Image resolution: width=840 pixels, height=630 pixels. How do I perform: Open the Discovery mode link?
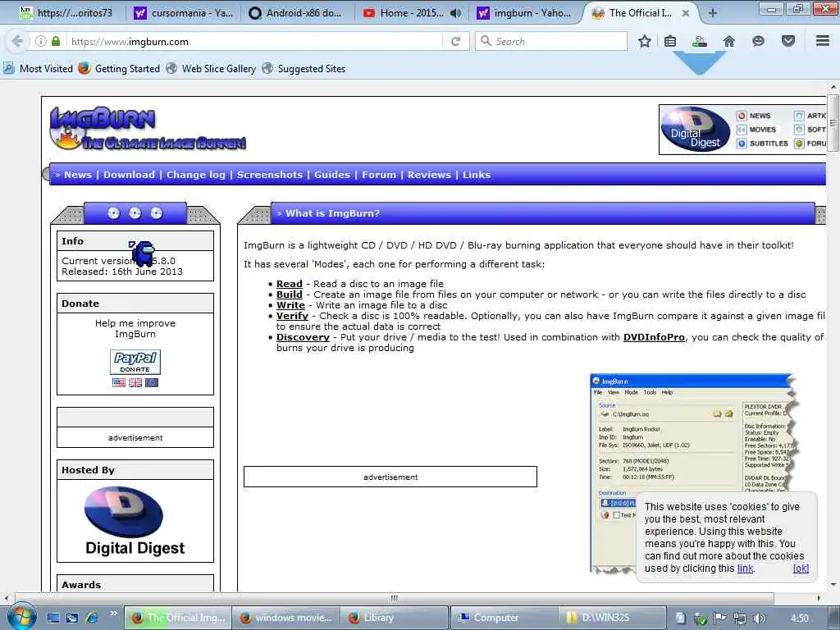(303, 337)
